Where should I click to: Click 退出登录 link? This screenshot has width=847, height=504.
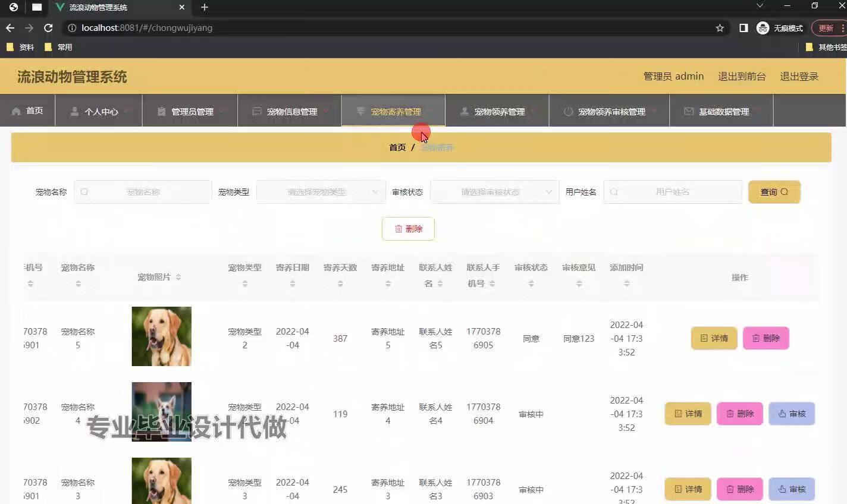coord(799,77)
